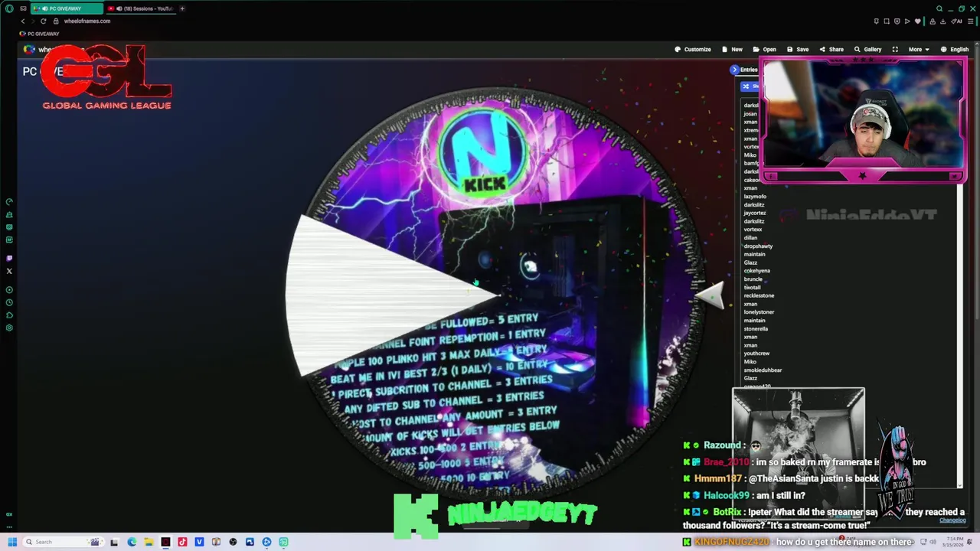Change language from English
This screenshot has height=551, width=980.
(955, 49)
